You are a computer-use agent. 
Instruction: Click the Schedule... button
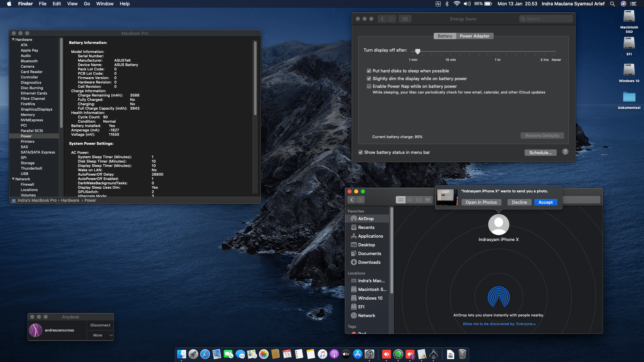[x=540, y=153]
